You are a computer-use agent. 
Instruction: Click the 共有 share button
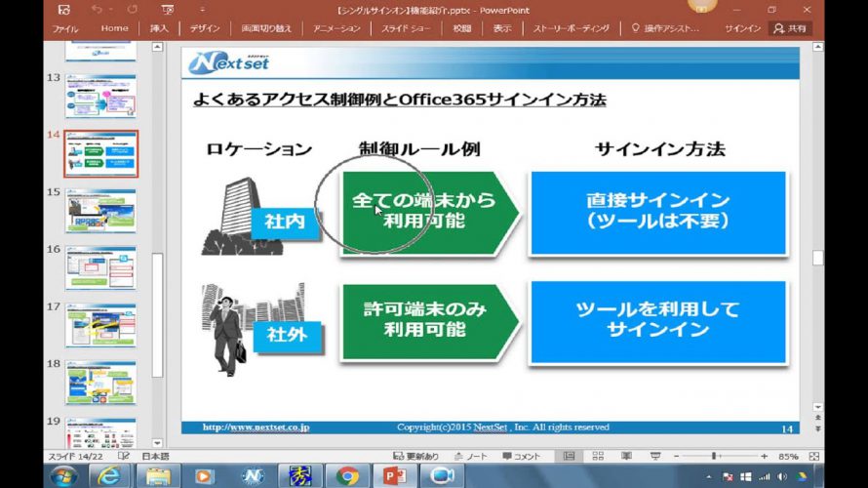(791, 28)
